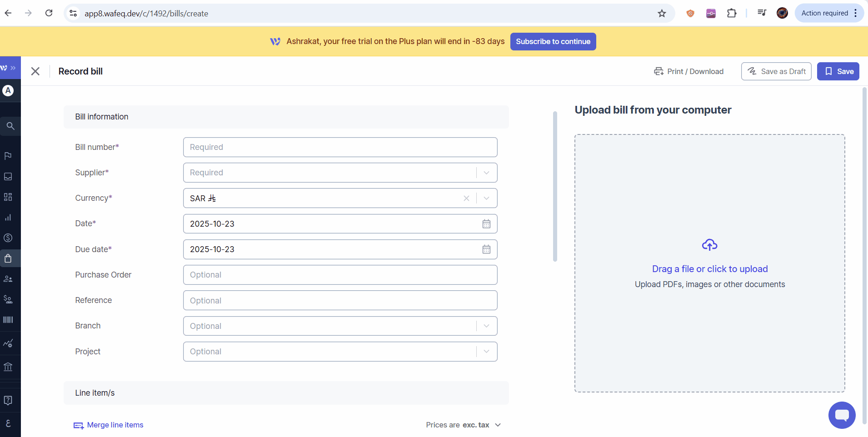Click Save as Draft
868x437 pixels.
tap(776, 71)
